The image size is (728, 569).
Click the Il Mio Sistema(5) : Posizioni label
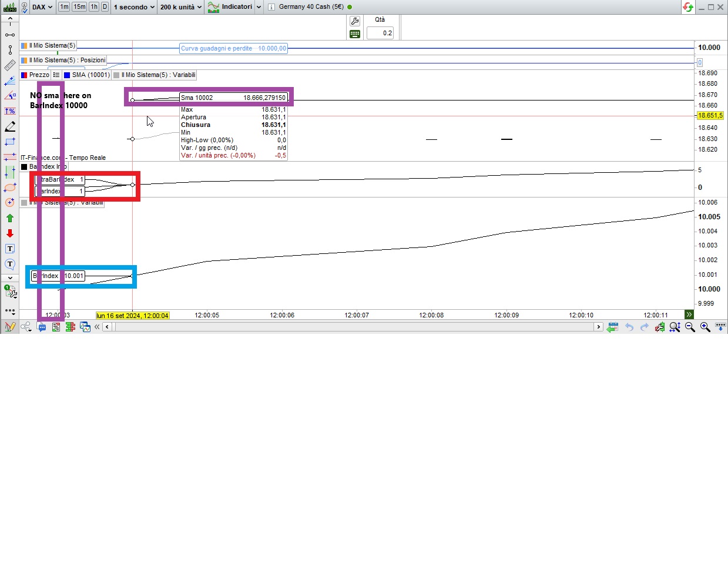pos(63,60)
